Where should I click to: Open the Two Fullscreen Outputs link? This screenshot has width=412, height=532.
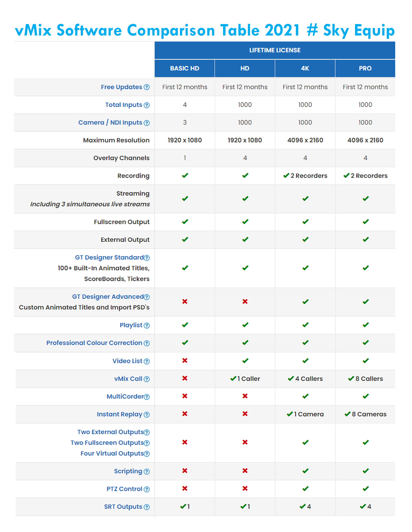pyautogui.click(x=107, y=443)
